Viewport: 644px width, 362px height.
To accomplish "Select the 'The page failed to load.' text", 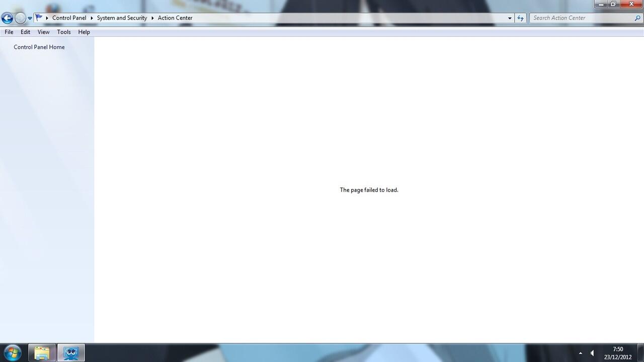I will pyautogui.click(x=369, y=190).
